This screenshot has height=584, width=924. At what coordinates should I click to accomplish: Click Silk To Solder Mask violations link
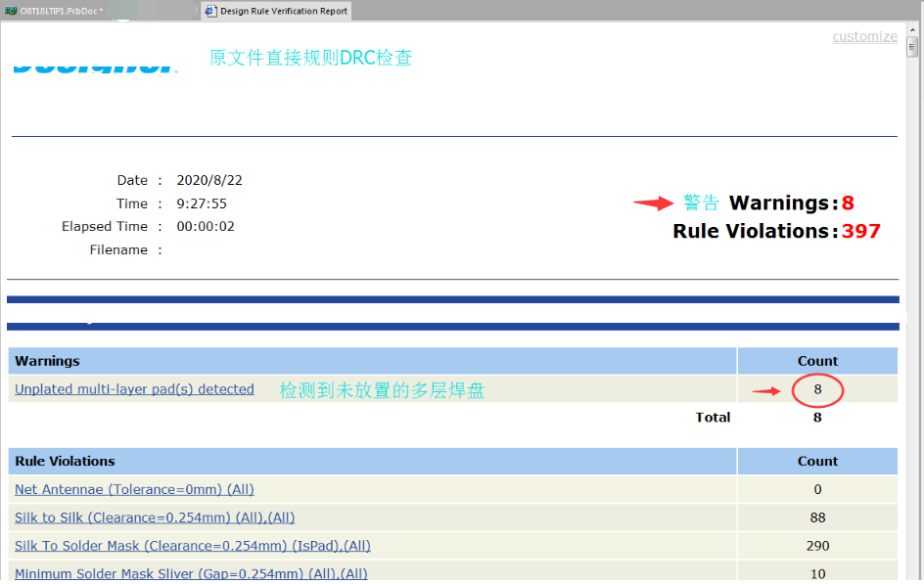coord(192,546)
